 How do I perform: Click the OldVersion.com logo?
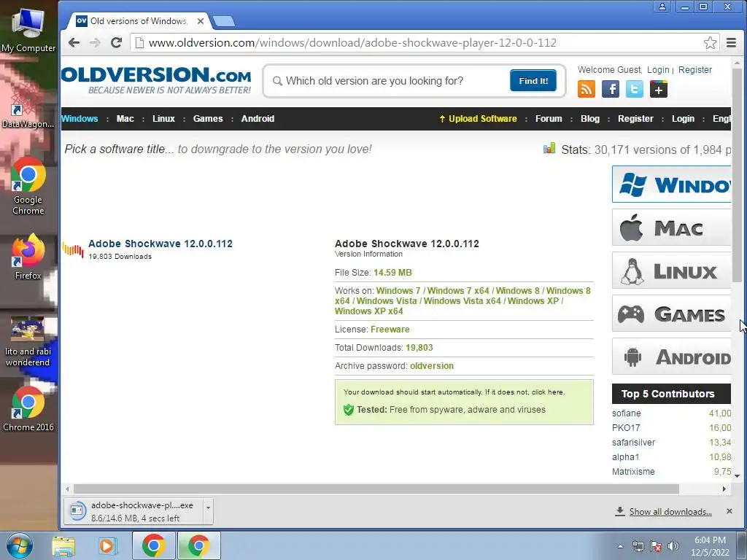[x=156, y=80]
